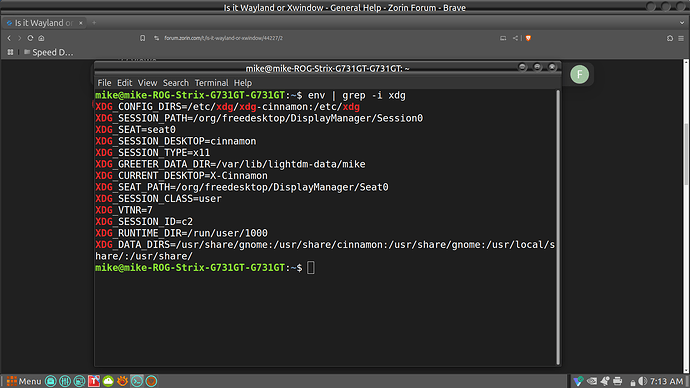Open Speed D... bookmarks folder

click(48, 52)
